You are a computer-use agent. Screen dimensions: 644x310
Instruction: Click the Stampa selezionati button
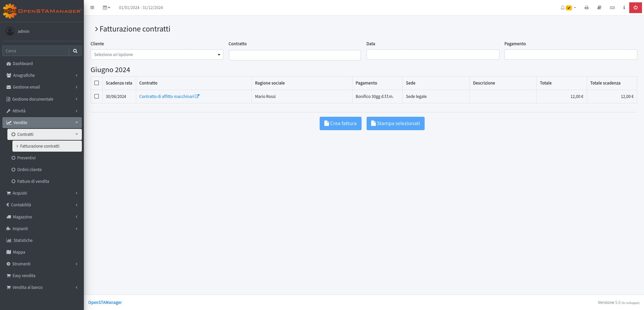coord(395,123)
